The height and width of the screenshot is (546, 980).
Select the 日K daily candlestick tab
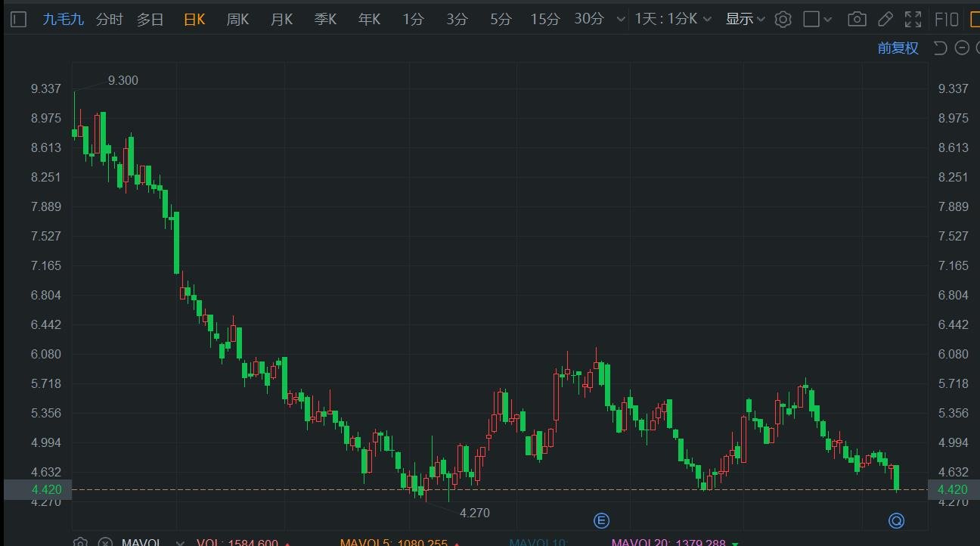[x=194, y=19]
